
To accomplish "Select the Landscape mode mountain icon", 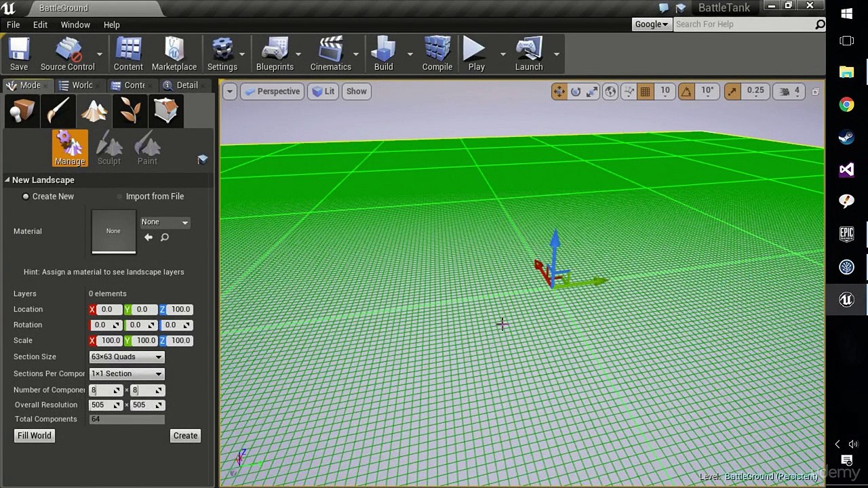I will point(94,110).
